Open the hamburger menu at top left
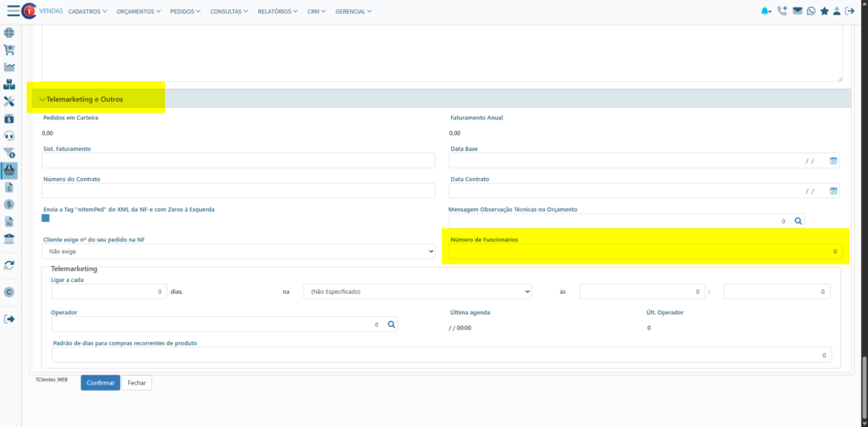Screen dimensions: 868x427 (14, 10)
